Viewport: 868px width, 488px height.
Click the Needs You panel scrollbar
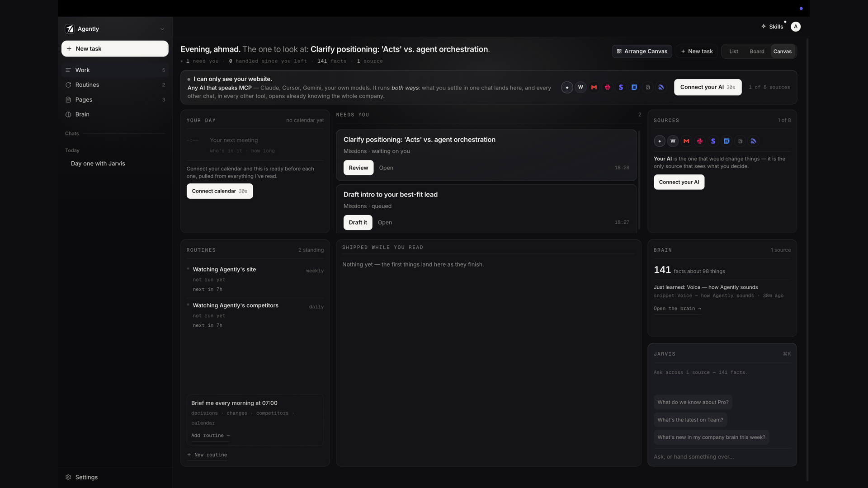tap(639, 181)
